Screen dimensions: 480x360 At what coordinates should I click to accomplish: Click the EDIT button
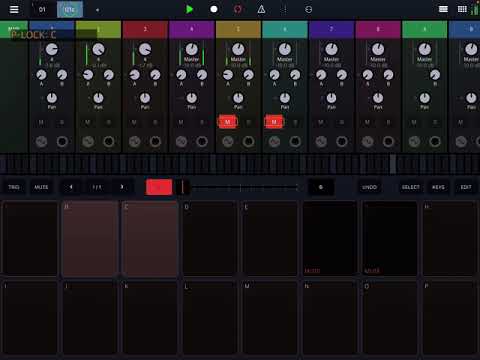click(466, 187)
